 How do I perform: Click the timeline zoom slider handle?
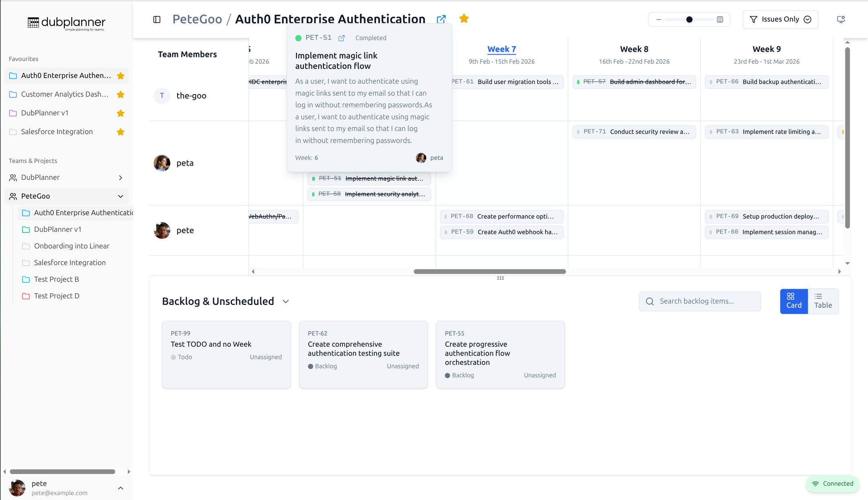click(x=689, y=19)
